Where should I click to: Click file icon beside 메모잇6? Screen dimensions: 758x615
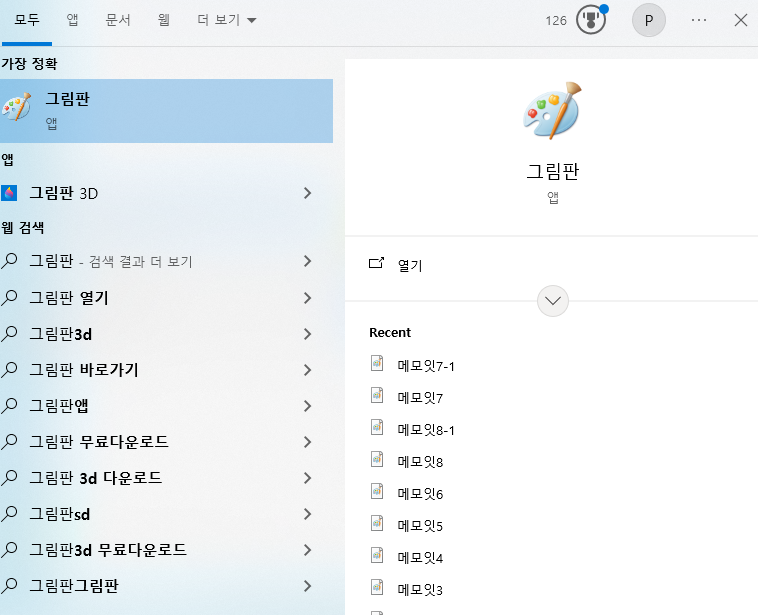[377, 491]
